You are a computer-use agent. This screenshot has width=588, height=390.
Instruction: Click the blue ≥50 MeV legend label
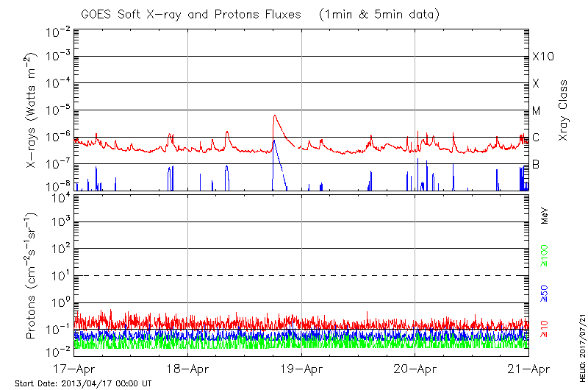545,294
